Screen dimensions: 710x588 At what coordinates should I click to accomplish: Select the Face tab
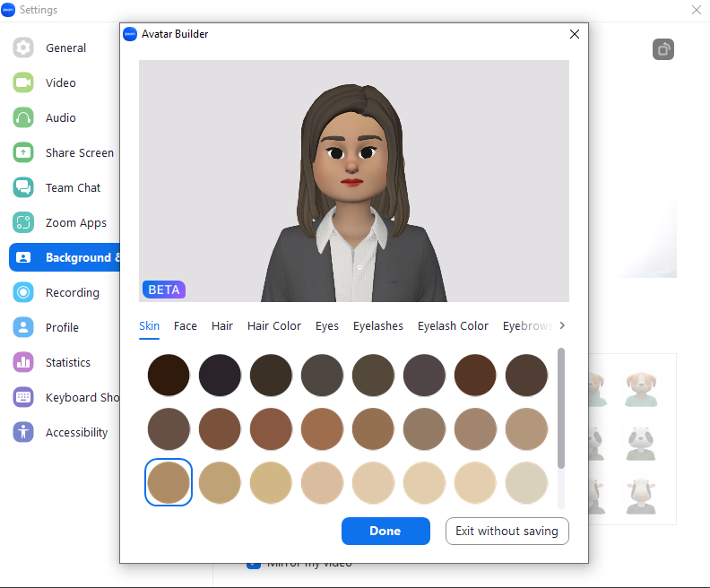point(186,326)
